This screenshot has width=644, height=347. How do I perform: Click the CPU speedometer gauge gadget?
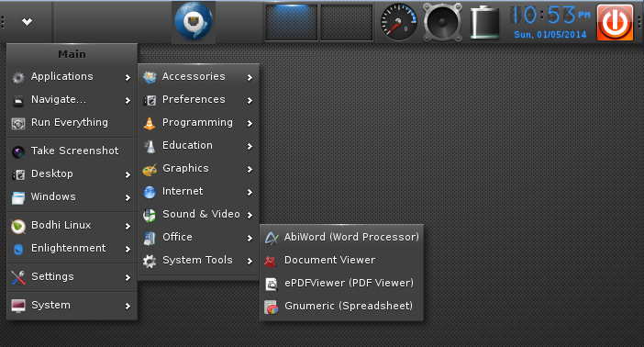(399, 22)
